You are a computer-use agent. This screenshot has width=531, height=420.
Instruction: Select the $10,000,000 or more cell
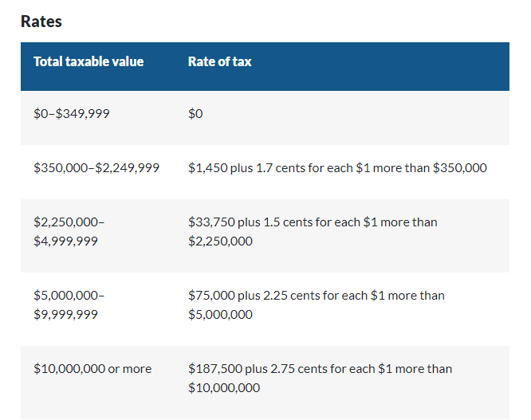[x=92, y=368]
